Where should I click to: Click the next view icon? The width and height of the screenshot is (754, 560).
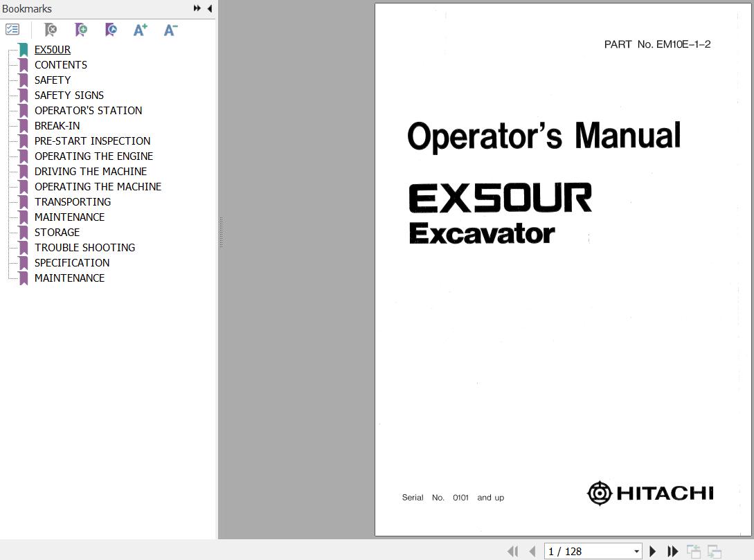[714, 552]
